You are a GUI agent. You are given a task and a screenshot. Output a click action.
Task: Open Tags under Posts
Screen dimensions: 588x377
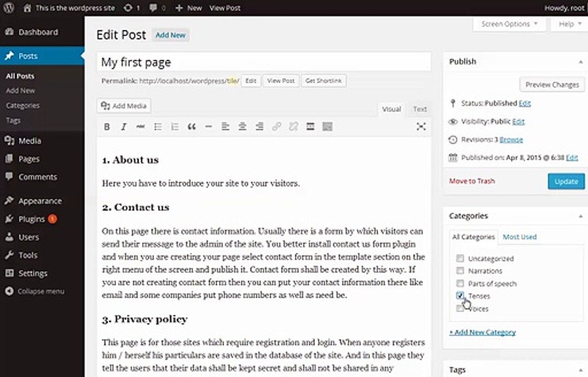pos(13,120)
